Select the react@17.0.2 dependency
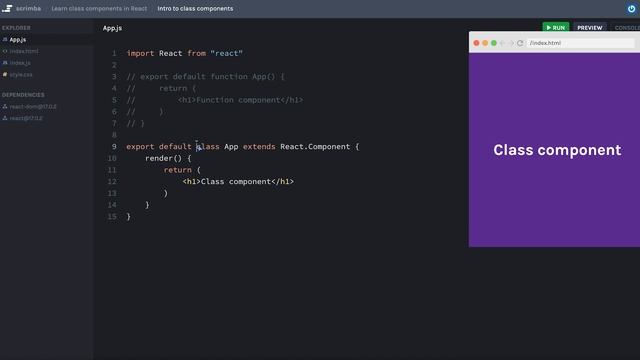Image resolution: width=640 pixels, height=360 pixels. 26,118
